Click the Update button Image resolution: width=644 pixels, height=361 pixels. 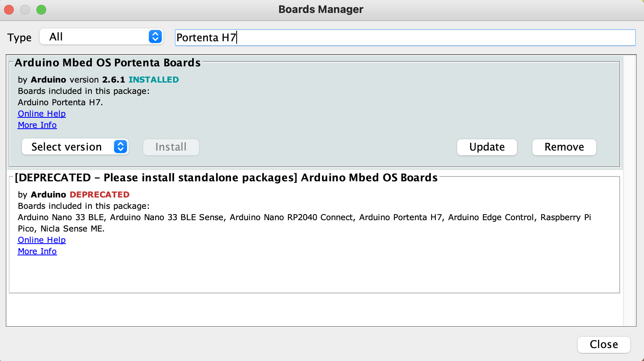pos(487,147)
